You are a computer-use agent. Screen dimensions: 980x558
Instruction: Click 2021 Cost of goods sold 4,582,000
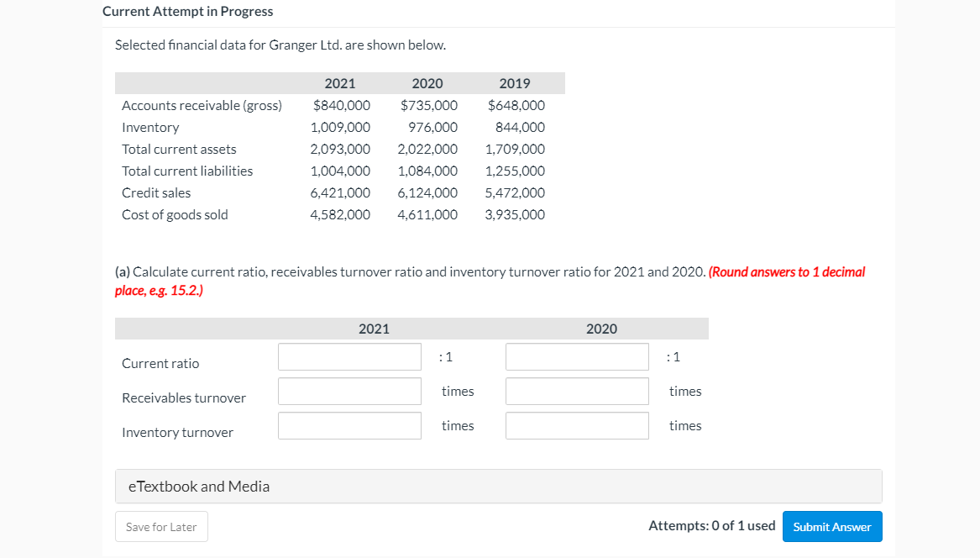point(340,214)
